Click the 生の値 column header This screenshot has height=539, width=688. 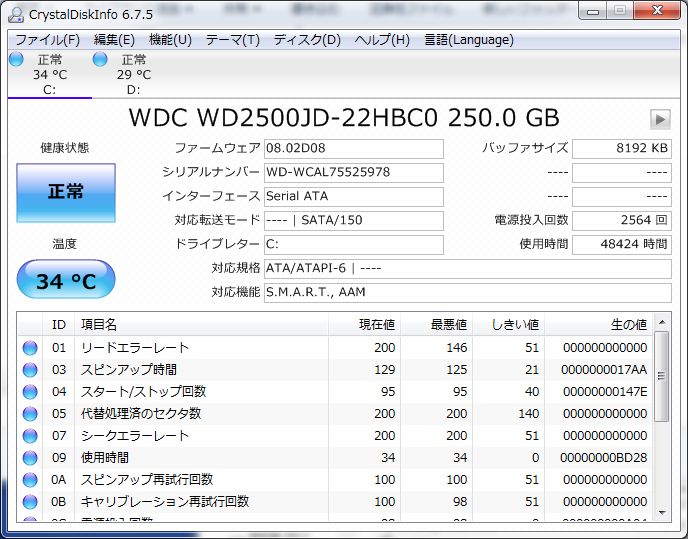click(598, 325)
